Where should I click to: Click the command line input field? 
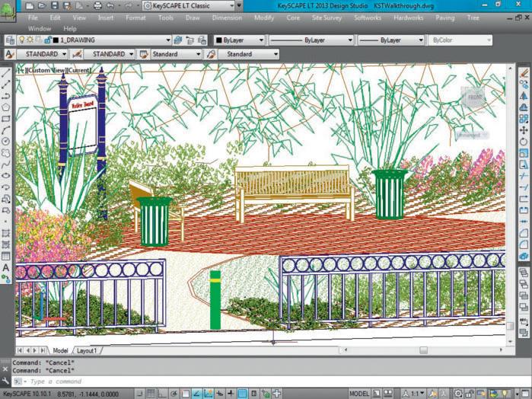(x=272, y=381)
